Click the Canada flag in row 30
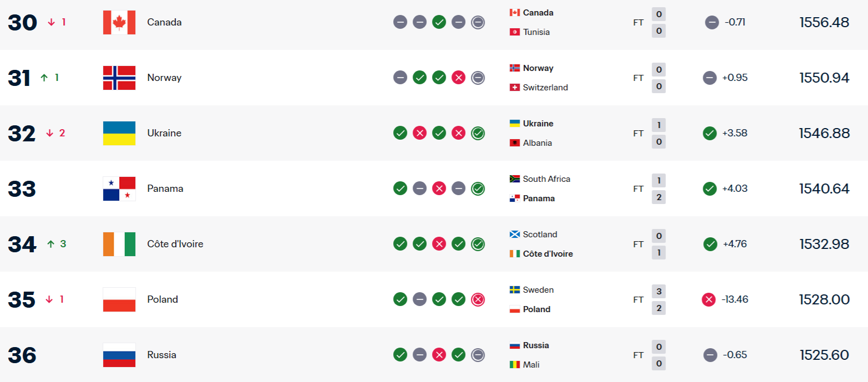Viewport: 868px width, 382px height. pyautogui.click(x=119, y=22)
